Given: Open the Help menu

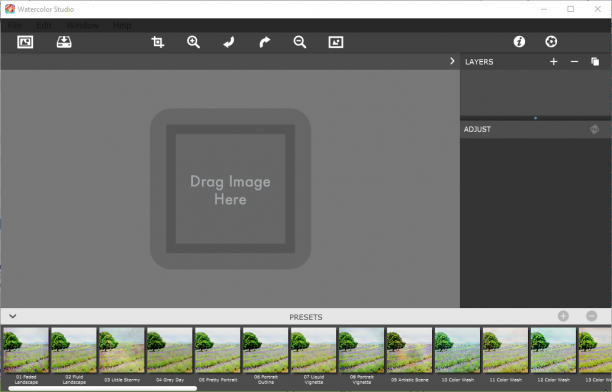Looking at the screenshot, I should (x=122, y=25).
